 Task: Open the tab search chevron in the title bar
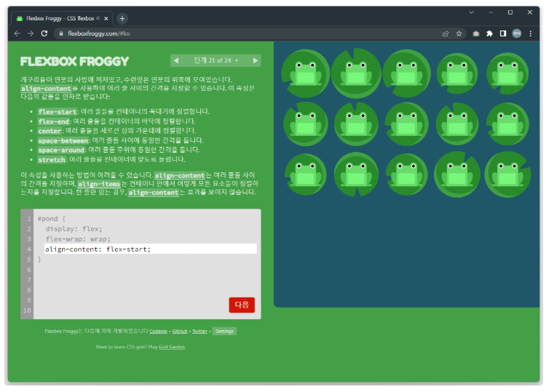point(471,12)
